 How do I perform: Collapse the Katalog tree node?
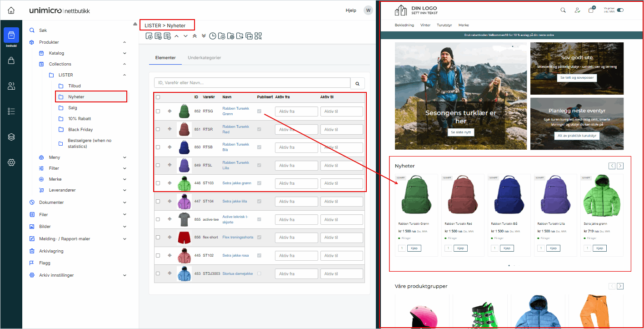point(125,53)
